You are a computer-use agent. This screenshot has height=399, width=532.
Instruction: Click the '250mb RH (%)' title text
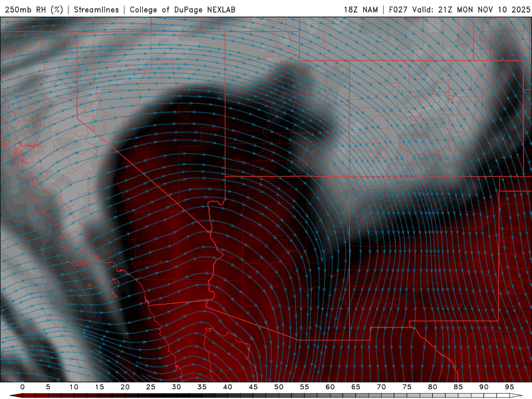pyautogui.click(x=34, y=9)
